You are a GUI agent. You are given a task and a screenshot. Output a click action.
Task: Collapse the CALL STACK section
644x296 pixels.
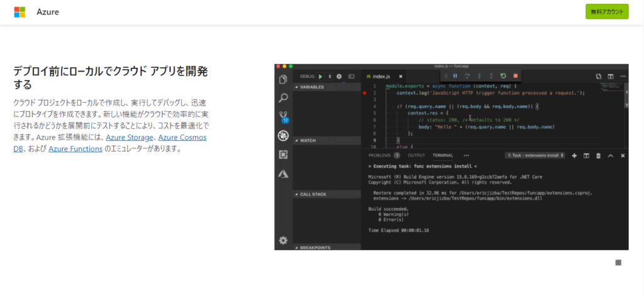click(x=326, y=194)
